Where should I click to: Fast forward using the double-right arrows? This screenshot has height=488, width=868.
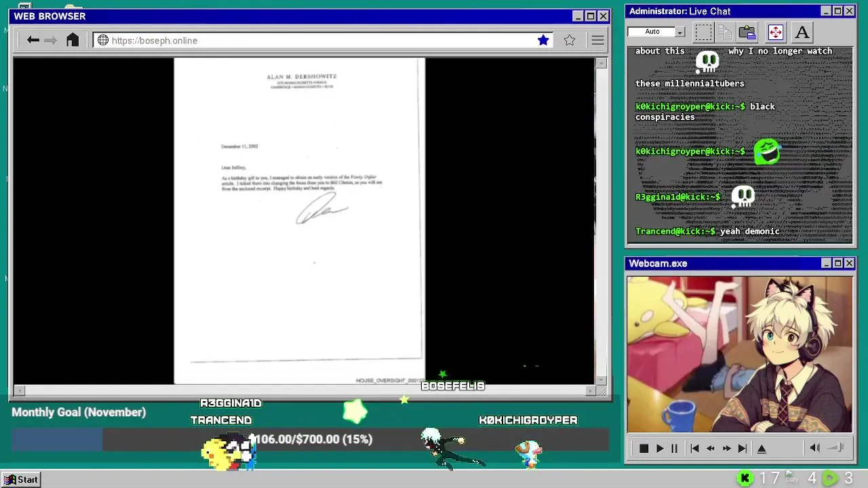click(727, 448)
